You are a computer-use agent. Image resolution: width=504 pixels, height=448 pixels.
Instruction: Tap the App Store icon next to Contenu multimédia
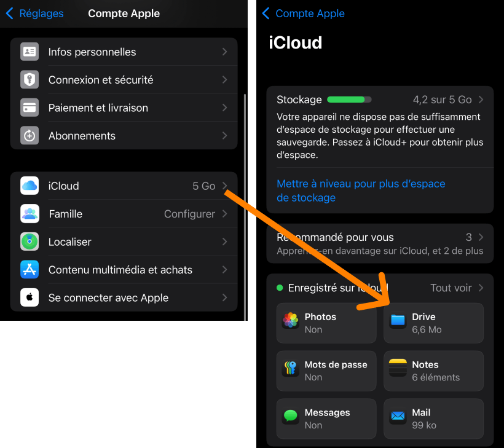29,270
